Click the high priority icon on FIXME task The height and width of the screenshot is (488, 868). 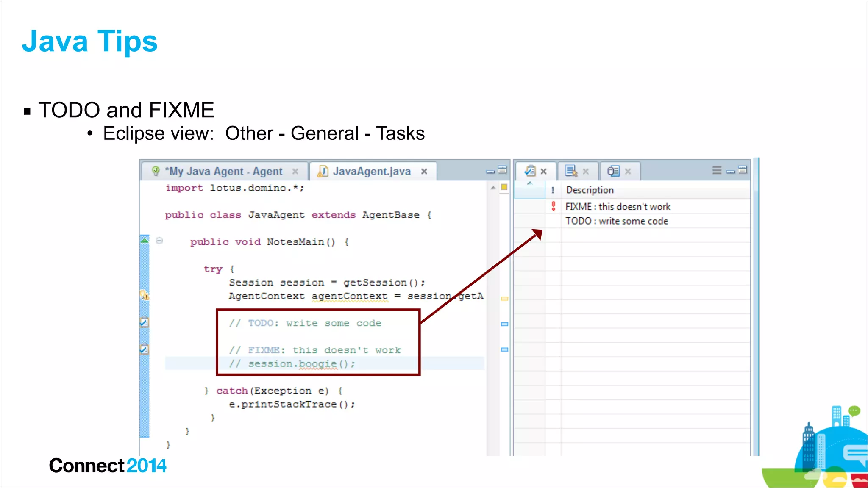553,206
